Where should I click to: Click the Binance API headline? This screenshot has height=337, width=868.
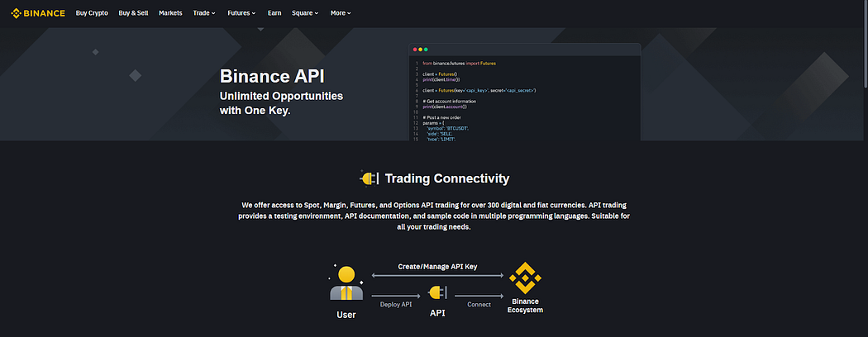tap(272, 76)
